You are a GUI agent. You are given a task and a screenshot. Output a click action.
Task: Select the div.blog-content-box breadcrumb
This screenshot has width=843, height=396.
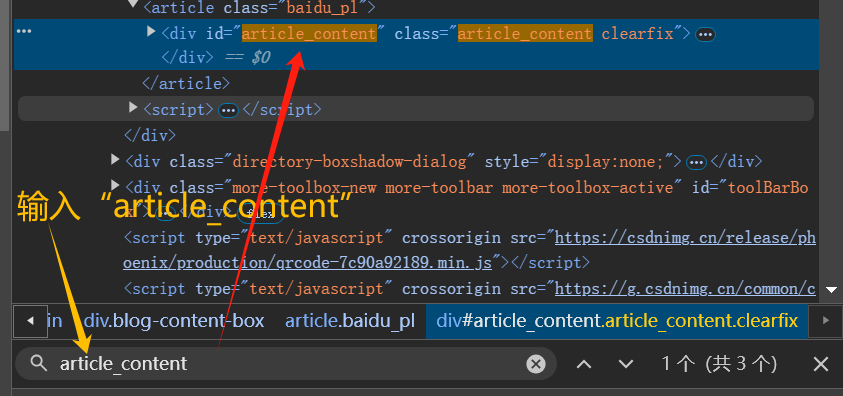[174, 321]
